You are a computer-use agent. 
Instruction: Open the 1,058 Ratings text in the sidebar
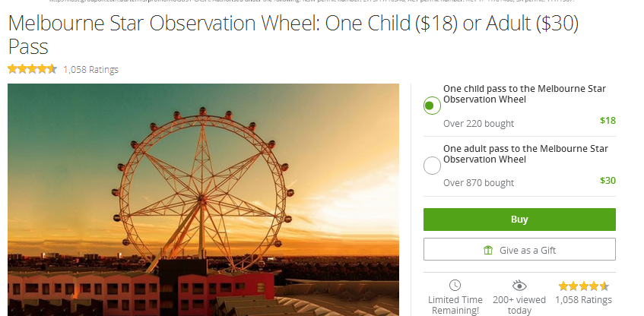583,300
